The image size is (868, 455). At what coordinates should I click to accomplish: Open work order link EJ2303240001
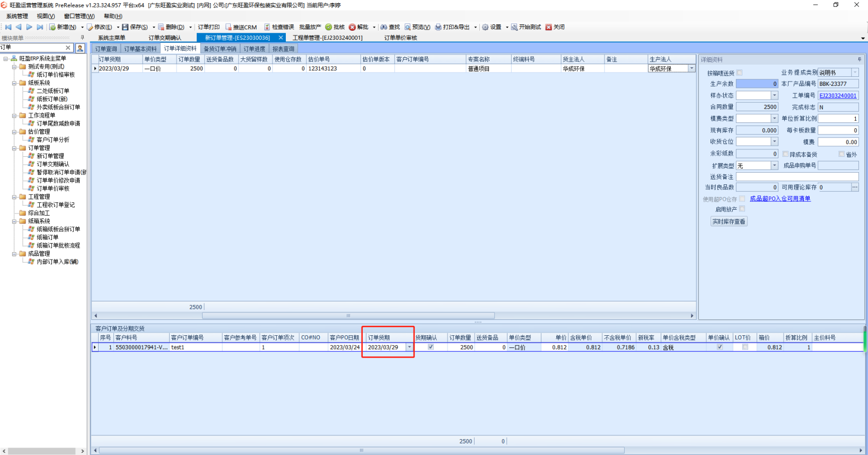tap(838, 95)
